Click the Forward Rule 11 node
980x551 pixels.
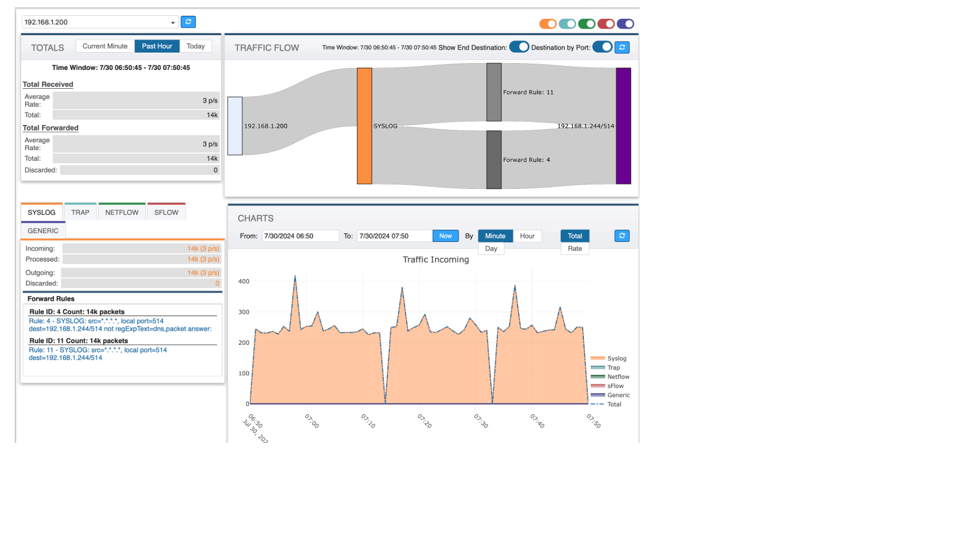pos(494,92)
